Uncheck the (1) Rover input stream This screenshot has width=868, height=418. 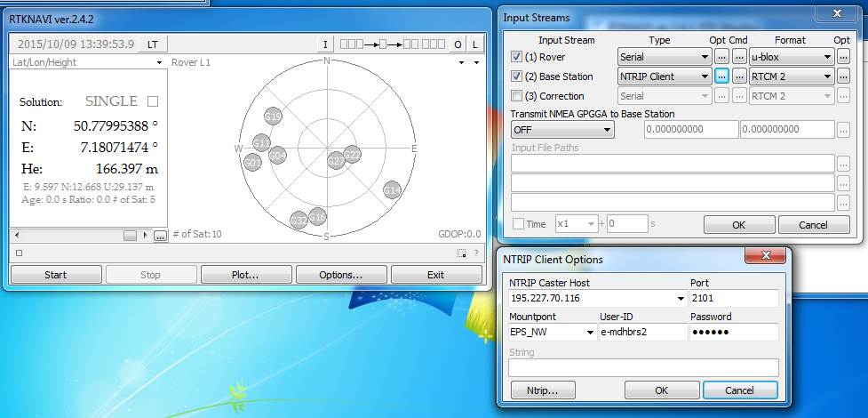517,57
